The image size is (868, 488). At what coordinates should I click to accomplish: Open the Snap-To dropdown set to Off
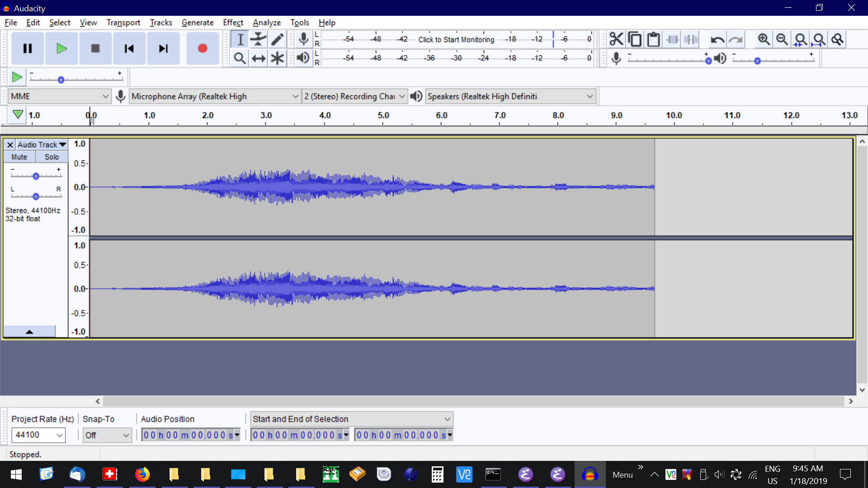coord(107,435)
